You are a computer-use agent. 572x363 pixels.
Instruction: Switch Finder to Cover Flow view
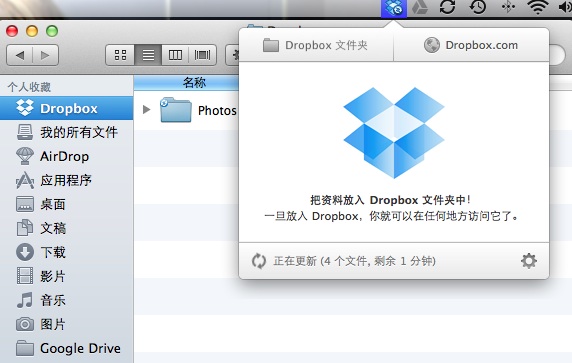(202, 55)
